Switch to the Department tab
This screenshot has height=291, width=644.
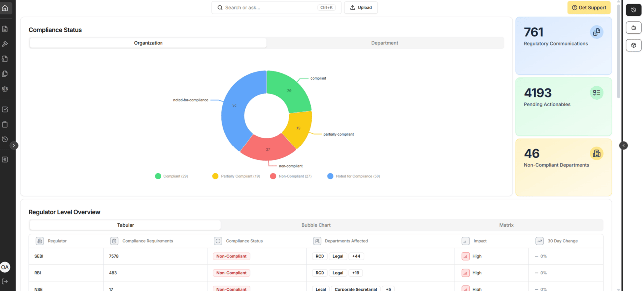(x=385, y=43)
